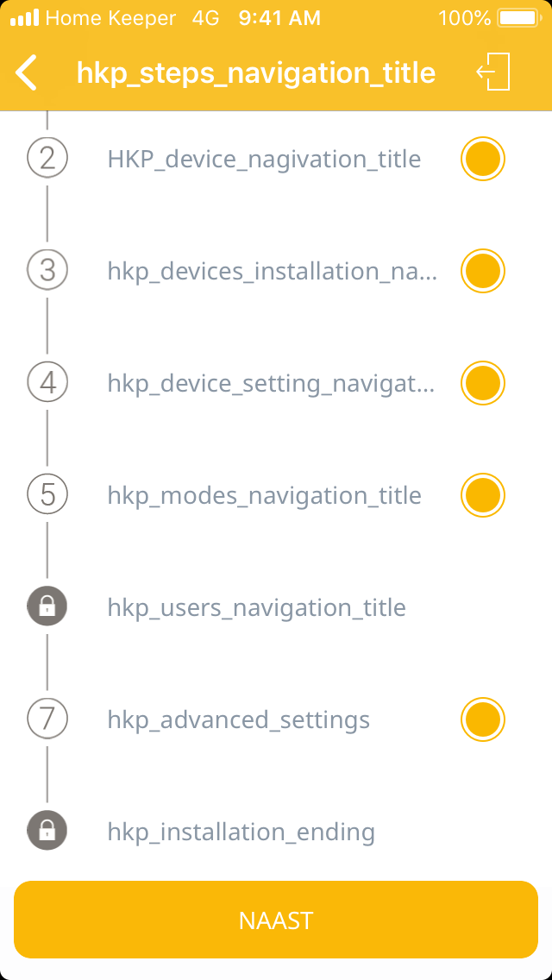The image size is (552, 980).
Task: Tap lock icon beside hkp_installation_ending
Action: click(47, 832)
